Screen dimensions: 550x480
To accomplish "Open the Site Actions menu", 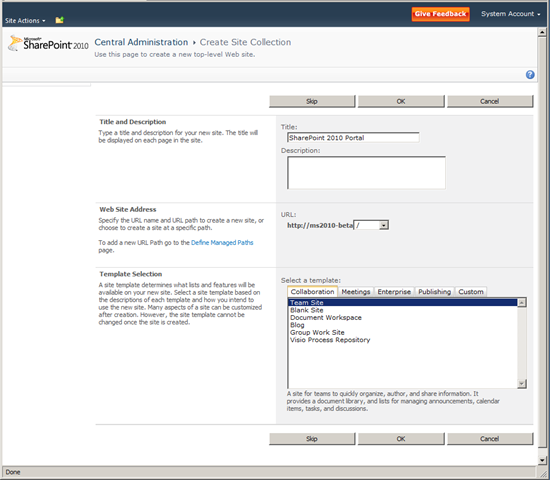I will tap(25, 21).
